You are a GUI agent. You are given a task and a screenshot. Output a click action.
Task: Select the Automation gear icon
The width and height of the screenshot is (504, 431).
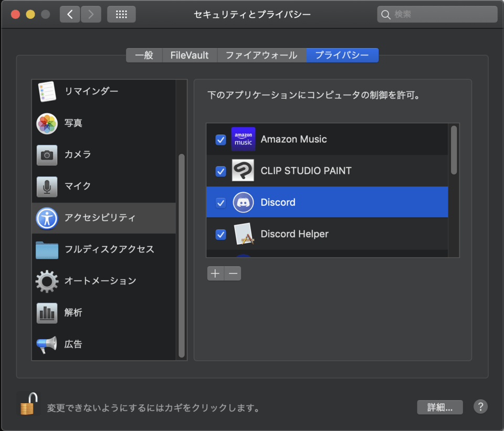point(47,281)
